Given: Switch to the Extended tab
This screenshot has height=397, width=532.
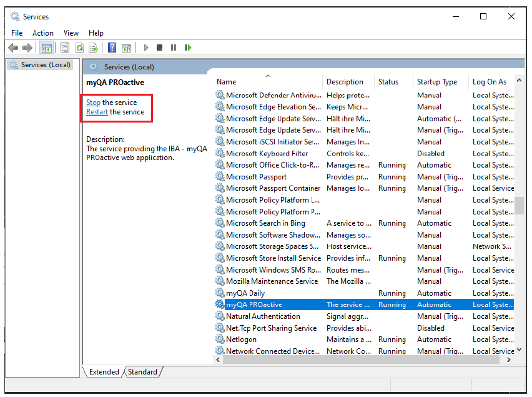Looking at the screenshot, I should [x=104, y=372].
